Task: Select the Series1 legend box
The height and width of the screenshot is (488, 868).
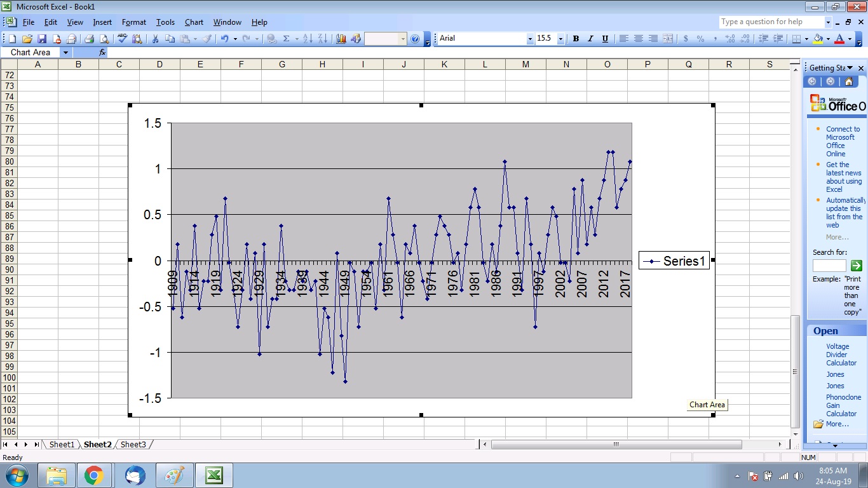Action: (674, 261)
